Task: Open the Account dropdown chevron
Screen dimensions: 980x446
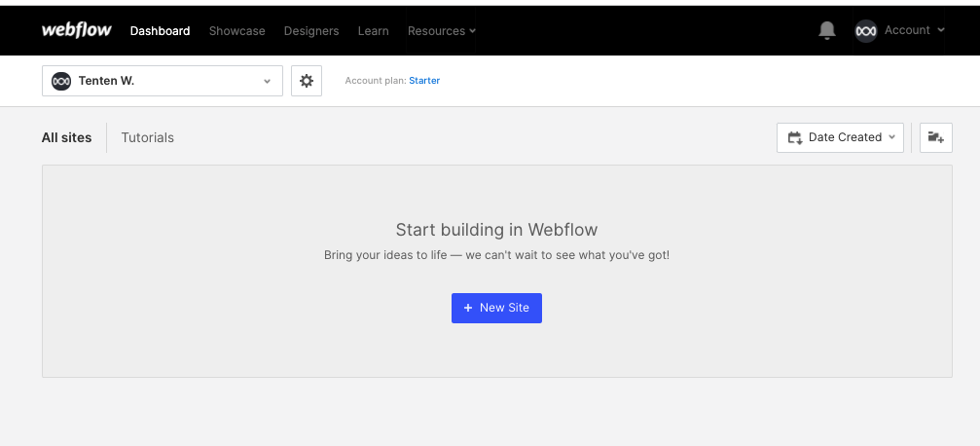Action: pyautogui.click(x=941, y=31)
